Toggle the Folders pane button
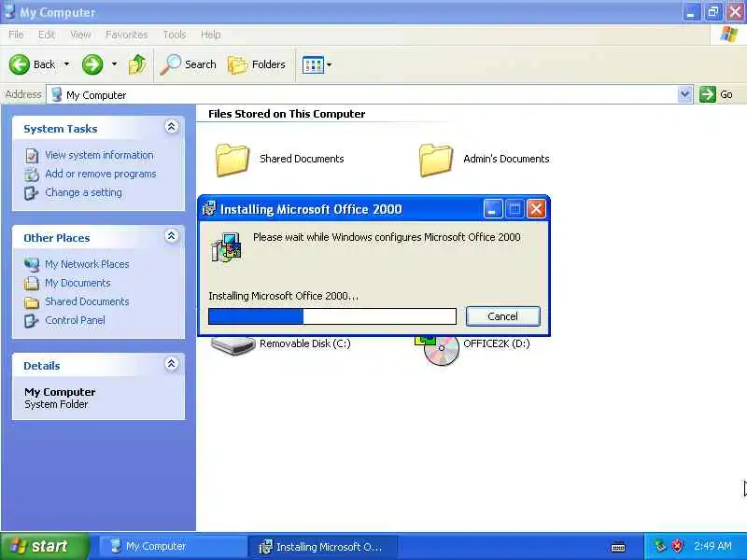The width and height of the screenshot is (747, 560). [x=257, y=64]
